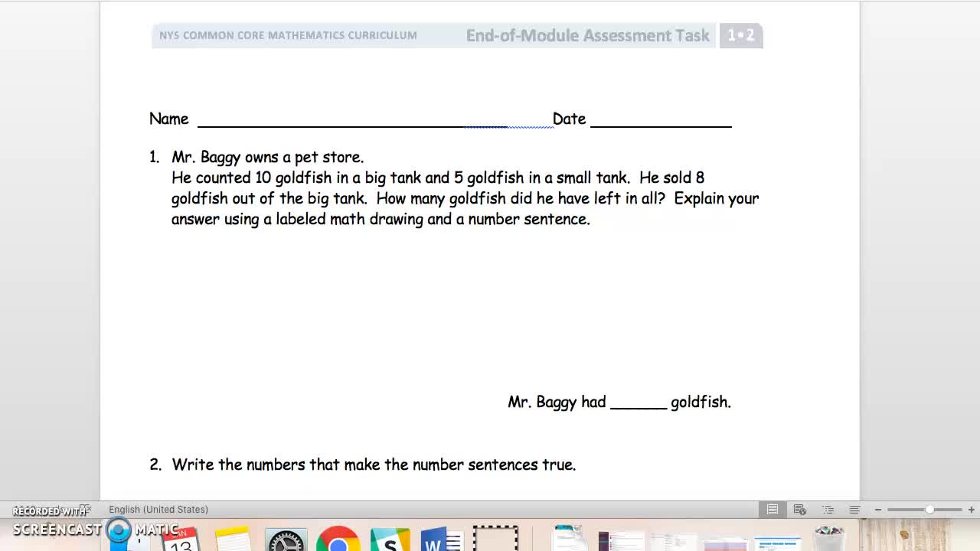
Task: Click English (United States) language indicator
Action: (x=158, y=510)
